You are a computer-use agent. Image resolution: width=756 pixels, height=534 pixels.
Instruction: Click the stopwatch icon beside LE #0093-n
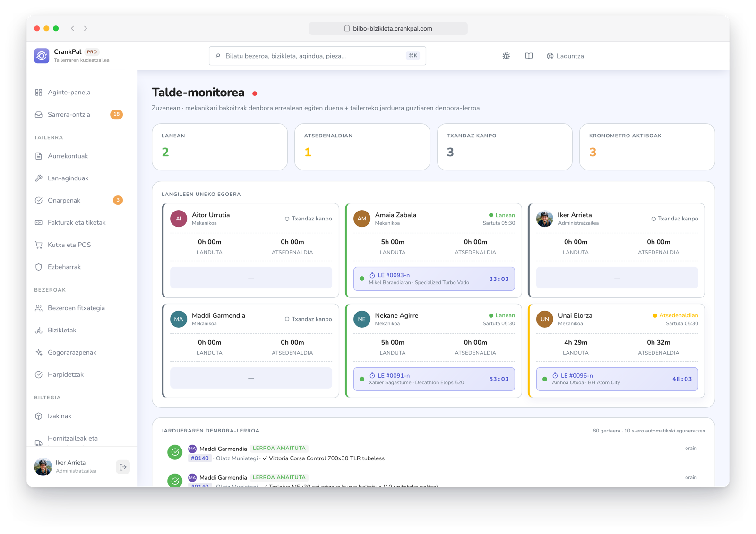point(372,275)
